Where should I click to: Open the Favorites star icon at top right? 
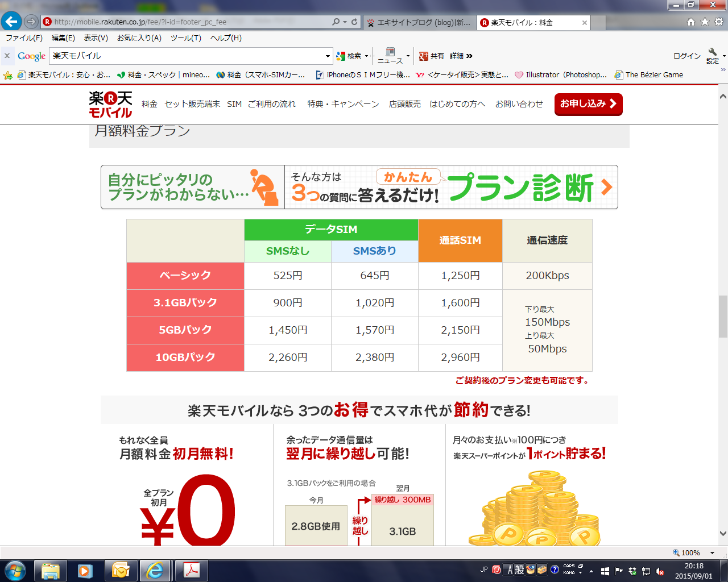[705, 22]
